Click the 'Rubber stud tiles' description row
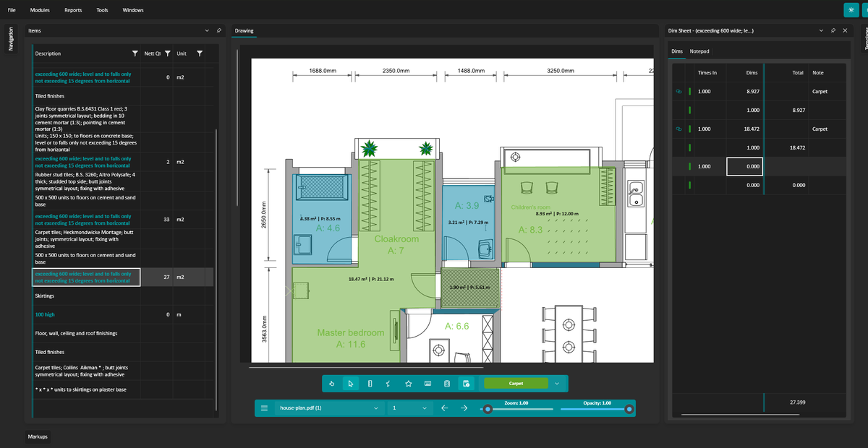 coord(87,181)
